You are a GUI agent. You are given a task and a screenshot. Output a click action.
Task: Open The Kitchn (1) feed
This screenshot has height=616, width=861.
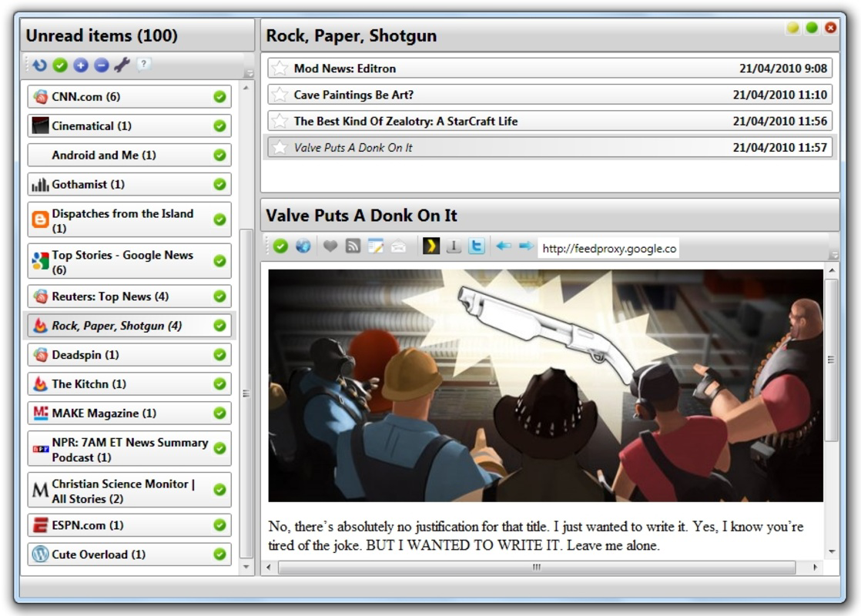(x=129, y=383)
